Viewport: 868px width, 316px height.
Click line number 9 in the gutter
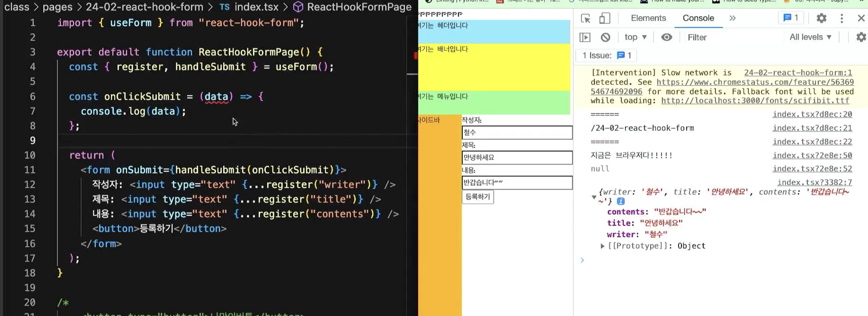pyautogui.click(x=32, y=140)
